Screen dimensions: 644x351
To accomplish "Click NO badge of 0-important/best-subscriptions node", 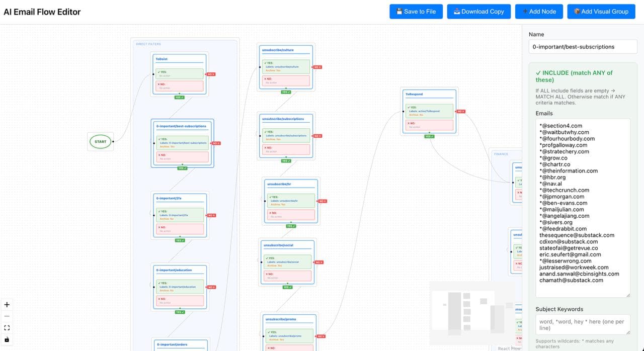I will pyautogui.click(x=216, y=143).
